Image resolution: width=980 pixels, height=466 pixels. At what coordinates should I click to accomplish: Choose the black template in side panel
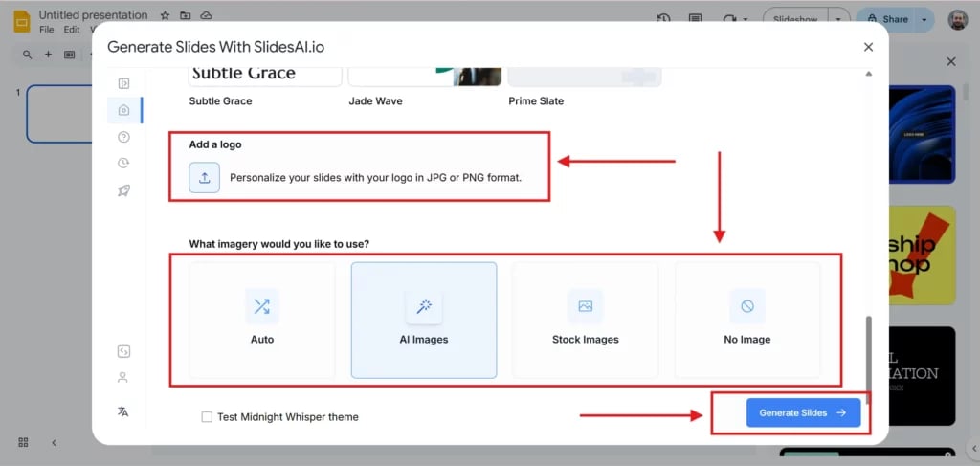click(x=922, y=376)
